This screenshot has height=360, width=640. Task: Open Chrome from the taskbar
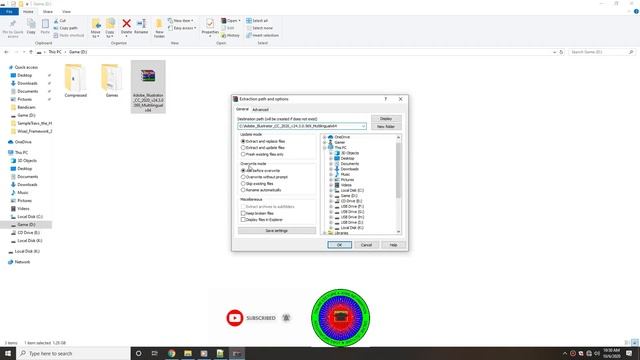(171, 353)
